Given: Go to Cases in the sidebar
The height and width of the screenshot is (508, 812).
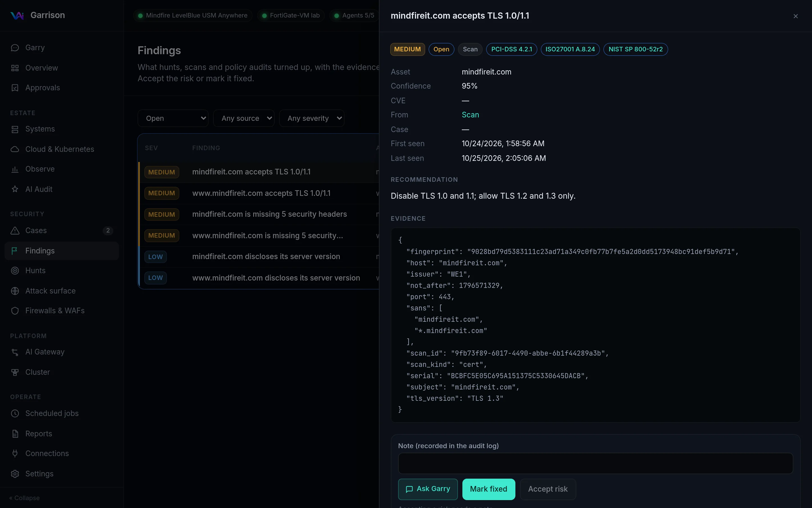Looking at the screenshot, I should [x=62, y=231].
